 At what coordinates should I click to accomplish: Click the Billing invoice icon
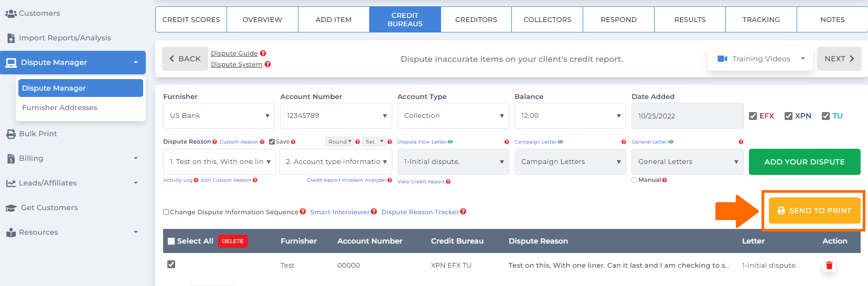11,159
